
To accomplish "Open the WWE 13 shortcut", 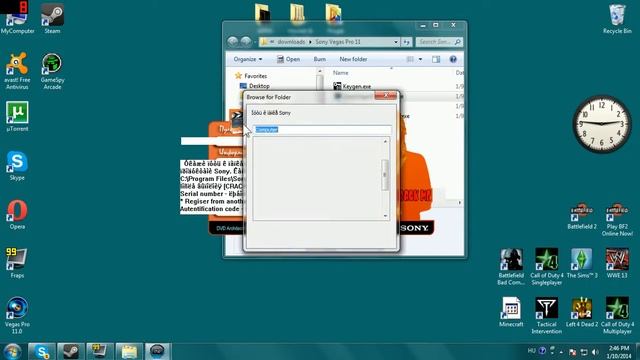I will point(617,263).
